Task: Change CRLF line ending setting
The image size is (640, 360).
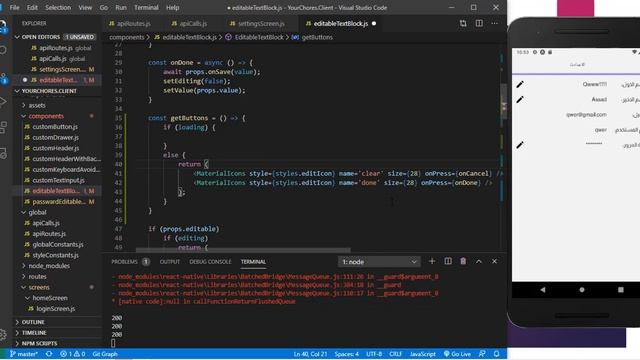Action: tap(396, 354)
